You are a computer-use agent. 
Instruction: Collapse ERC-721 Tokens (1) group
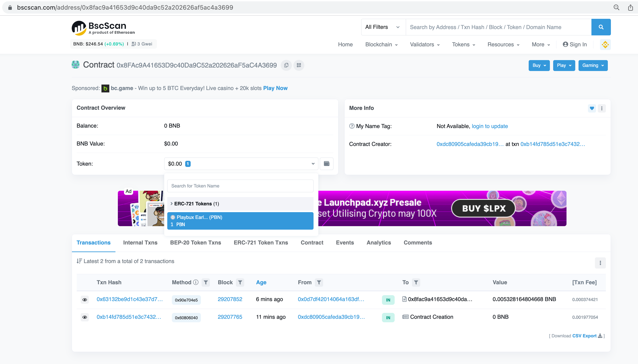point(240,204)
